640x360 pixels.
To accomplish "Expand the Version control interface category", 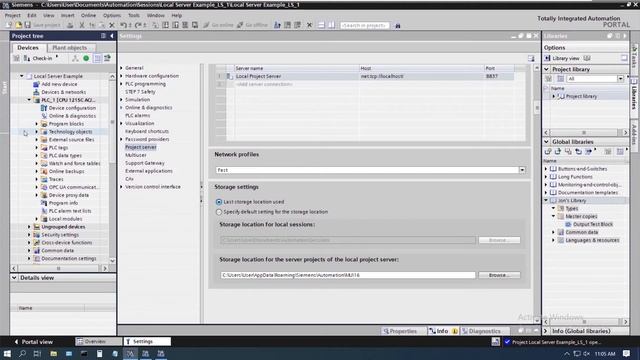I will pyautogui.click(x=121, y=187).
